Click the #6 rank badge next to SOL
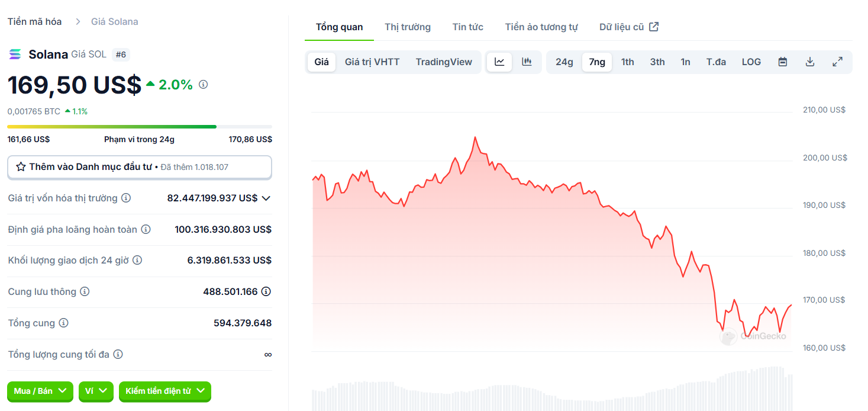Image resolution: width=868 pixels, height=411 pixels. point(122,54)
